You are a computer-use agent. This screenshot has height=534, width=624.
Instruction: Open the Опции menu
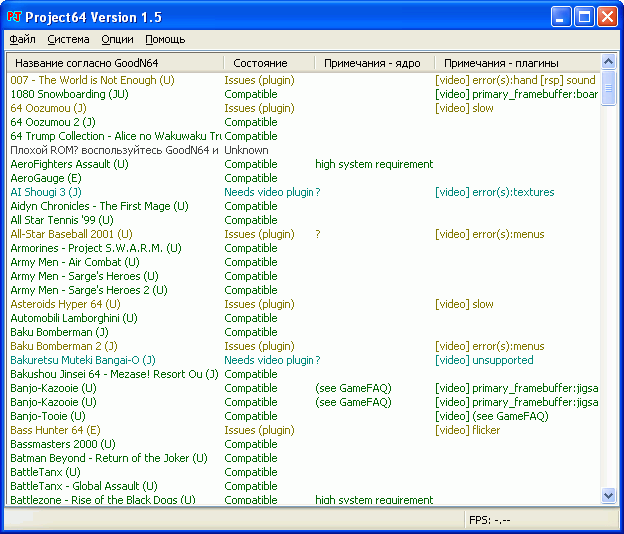117,39
